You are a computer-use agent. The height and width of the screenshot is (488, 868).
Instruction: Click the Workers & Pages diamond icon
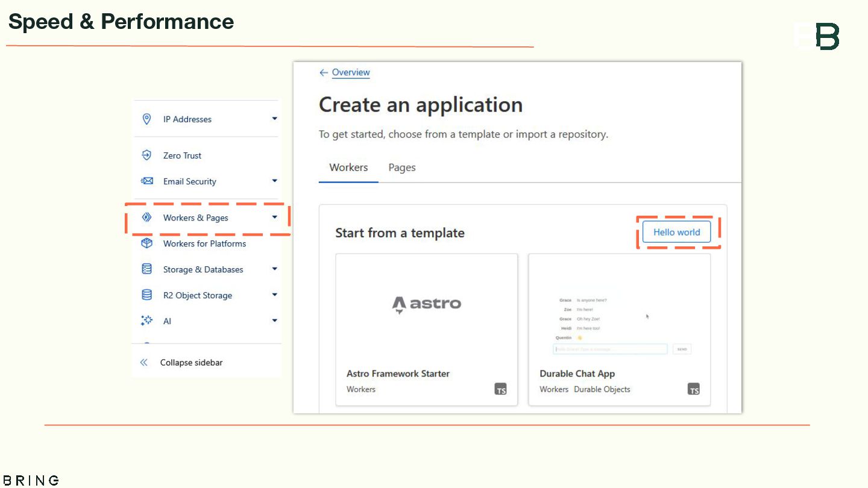pyautogui.click(x=146, y=217)
